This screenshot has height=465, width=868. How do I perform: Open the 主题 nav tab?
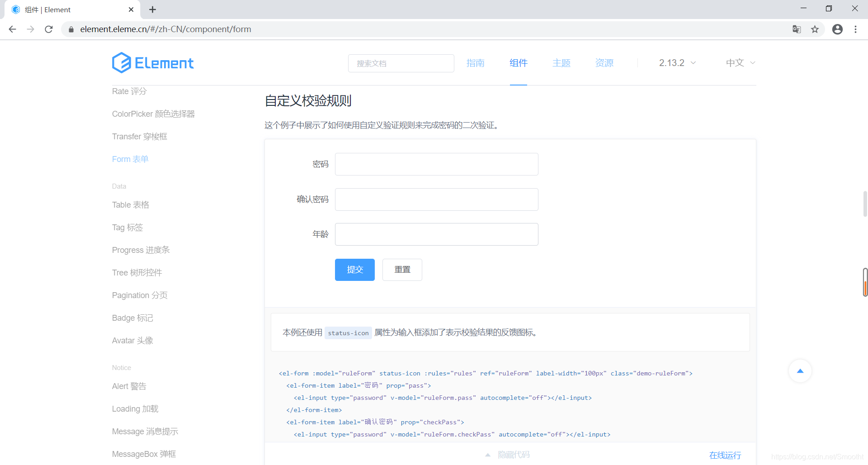click(x=561, y=63)
